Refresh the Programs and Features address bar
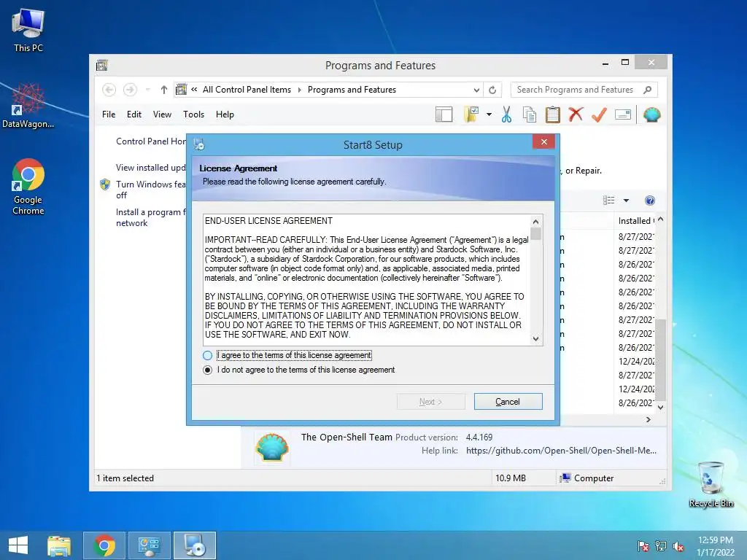The width and height of the screenshot is (747, 560). (x=492, y=90)
